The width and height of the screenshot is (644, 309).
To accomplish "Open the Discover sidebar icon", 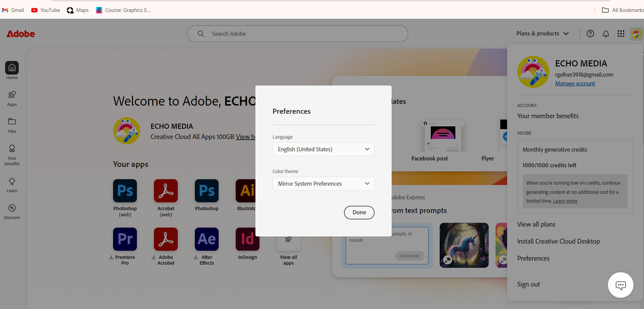I will click(12, 208).
